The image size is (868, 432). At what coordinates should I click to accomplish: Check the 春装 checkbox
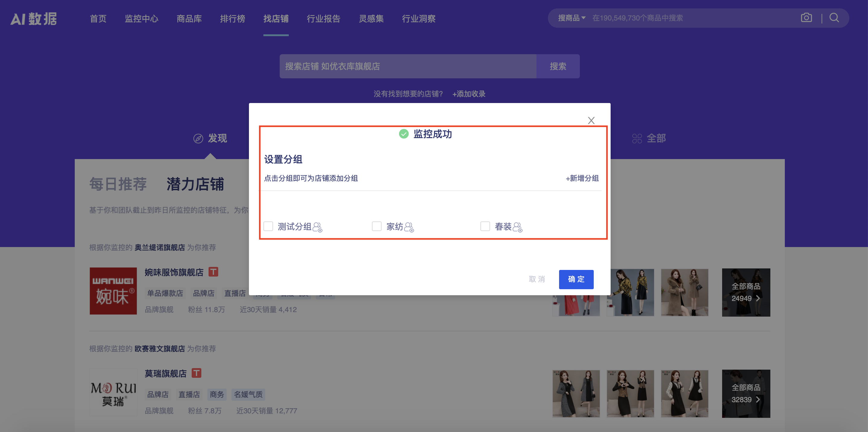coord(485,226)
